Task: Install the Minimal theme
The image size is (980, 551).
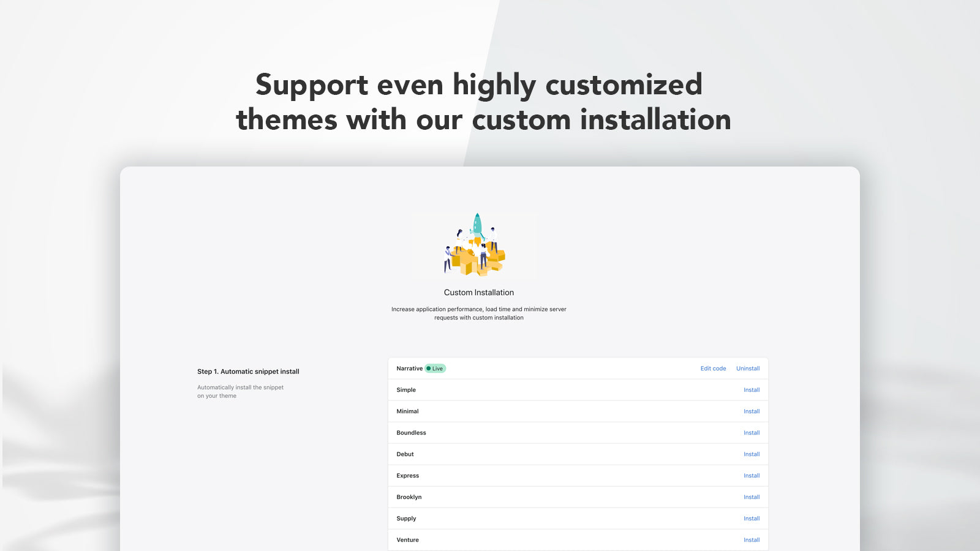Action: (x=752, y=411)
